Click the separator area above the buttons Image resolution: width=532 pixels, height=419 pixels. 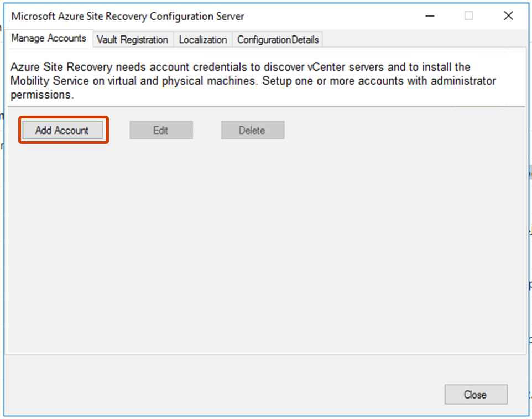(x=265, y=106)
